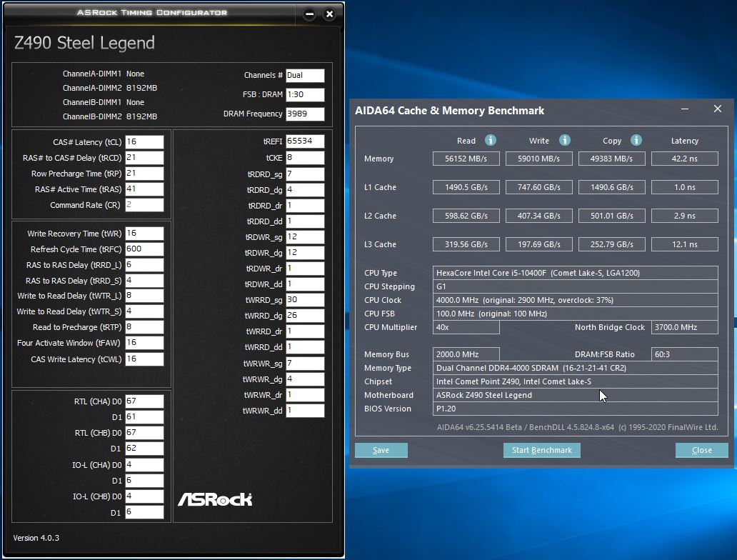Select the Refresh Cycle Time (tRFC) field
Image resolution: width=737 pixels, height=560 pixels.
pos(144,249)
